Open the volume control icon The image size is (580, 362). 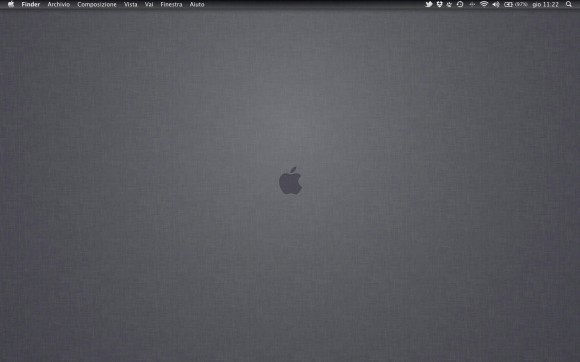(496, 4)
